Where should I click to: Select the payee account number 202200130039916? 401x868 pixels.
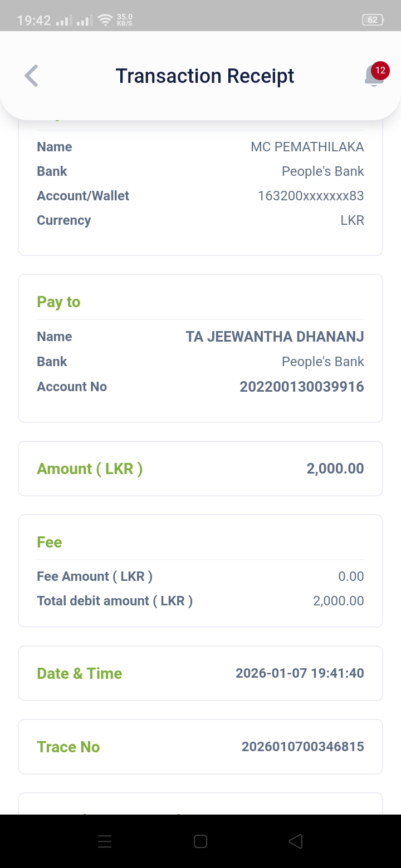(301, 387)
